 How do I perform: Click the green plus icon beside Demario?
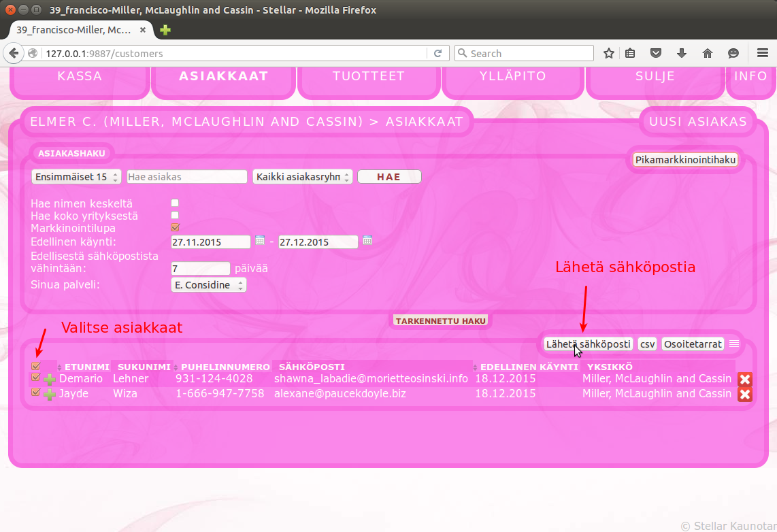pos(50,380)
